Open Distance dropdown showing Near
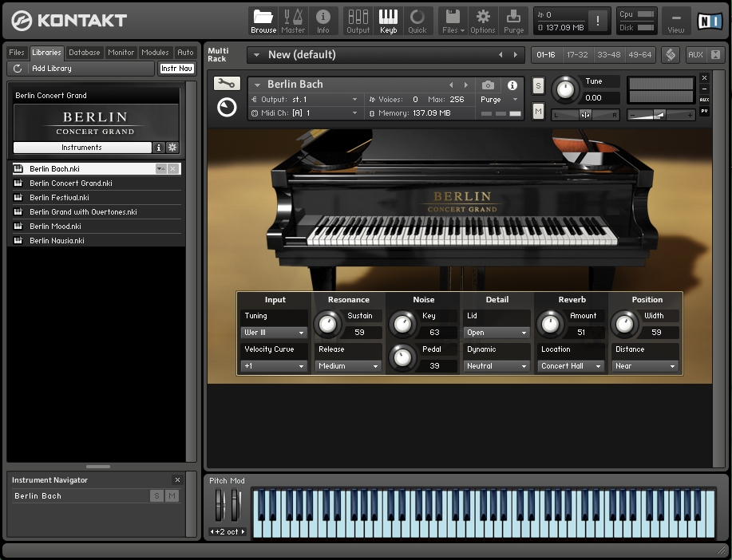This screenshot has width=732, height=560. click(x=645, y=366)
